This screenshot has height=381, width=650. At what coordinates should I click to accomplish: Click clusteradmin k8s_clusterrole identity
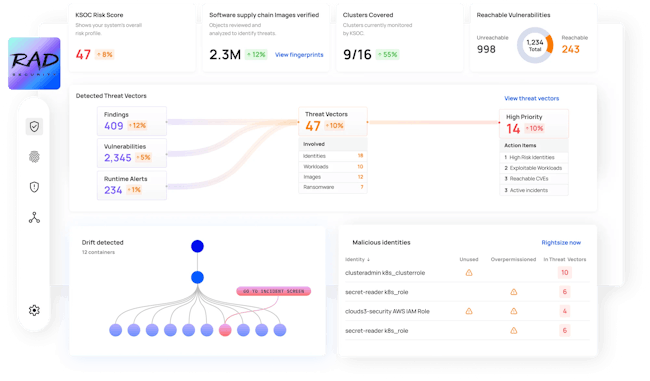pyautogui.click(x=385, y=273)
